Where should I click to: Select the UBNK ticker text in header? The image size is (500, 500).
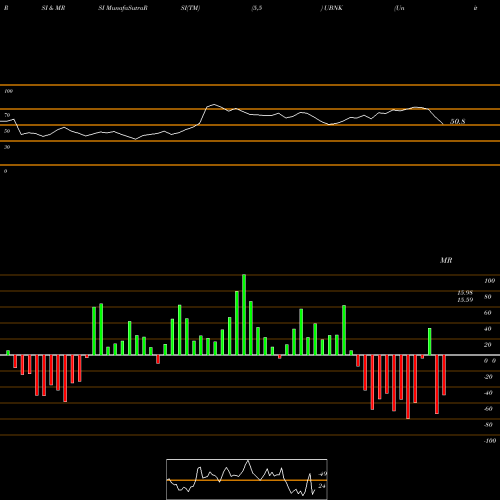(332, 8)
